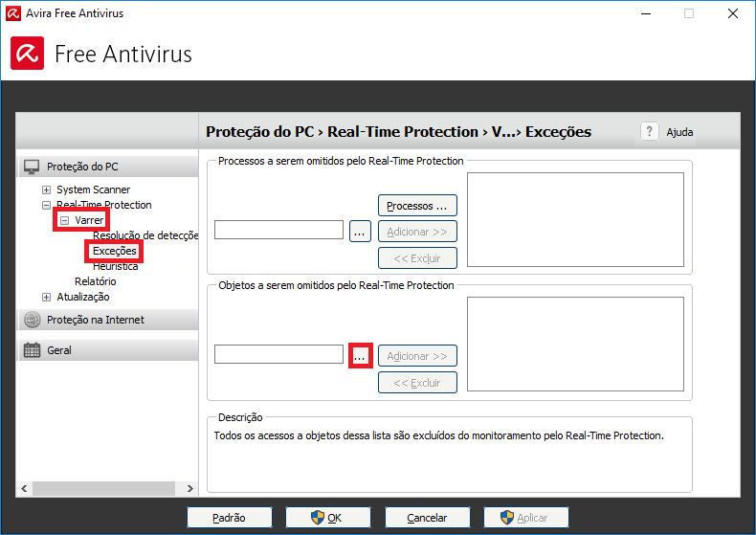The height and width of the screenshot is (535, 756).
Task: Open Resolução de detecções tree item
Action: pos(145,235)
